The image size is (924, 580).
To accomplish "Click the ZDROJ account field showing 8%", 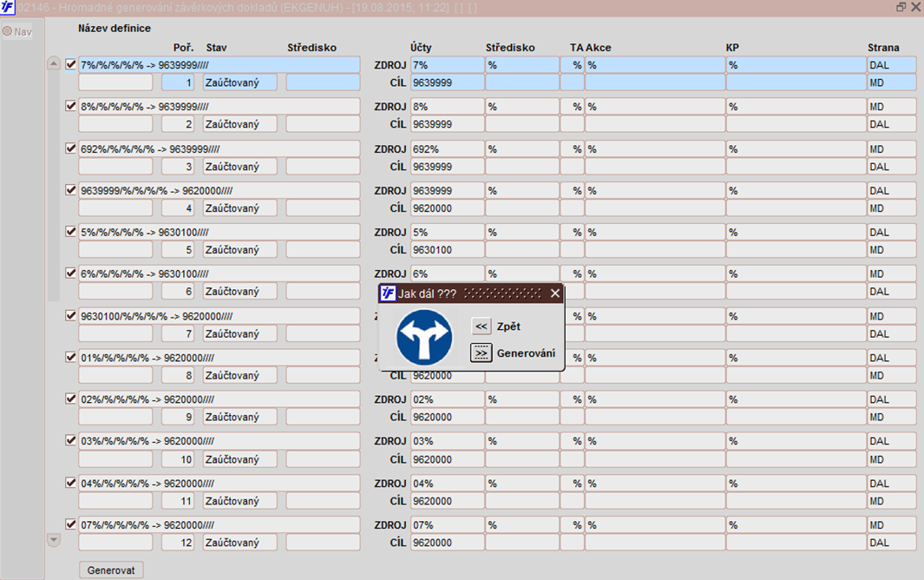I will point(447,107).
